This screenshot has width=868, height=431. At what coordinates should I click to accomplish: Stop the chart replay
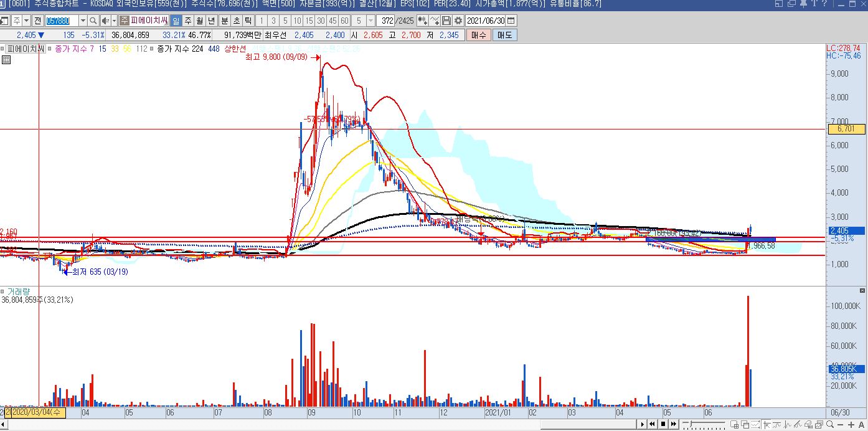[663, 424]
